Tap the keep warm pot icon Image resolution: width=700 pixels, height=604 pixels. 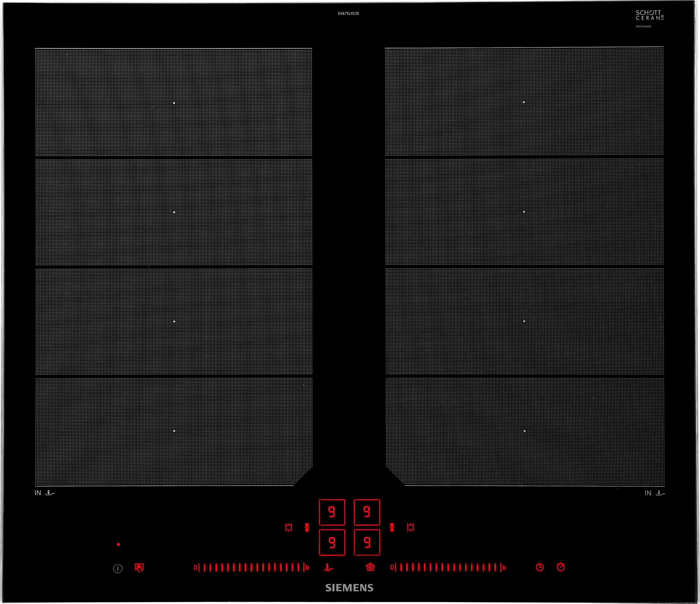coord(370,567)
